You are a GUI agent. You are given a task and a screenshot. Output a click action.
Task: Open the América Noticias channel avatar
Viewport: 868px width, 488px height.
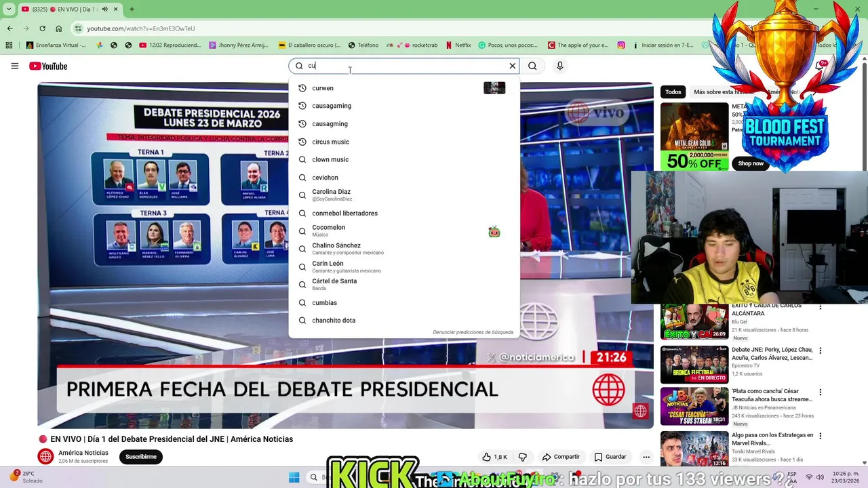(x=45, y=457)
